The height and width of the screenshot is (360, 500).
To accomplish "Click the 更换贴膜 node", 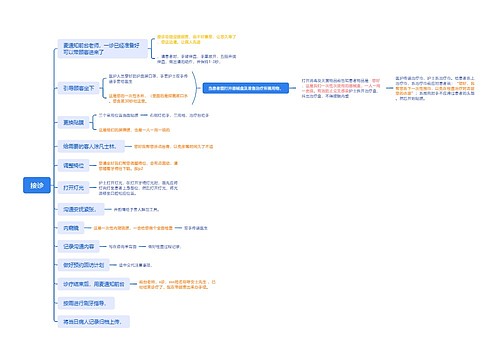I will click(x=74, y=122).
